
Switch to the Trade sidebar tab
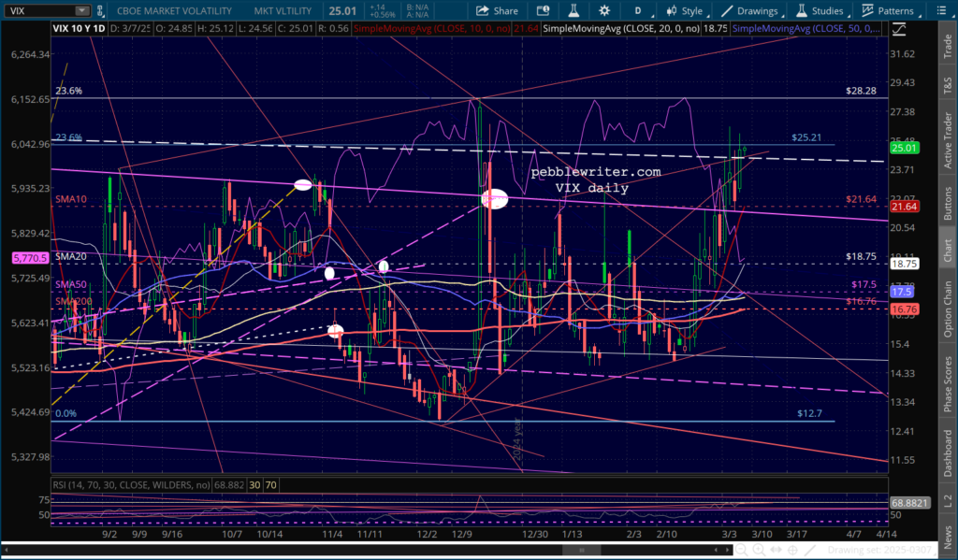(948, 47)
